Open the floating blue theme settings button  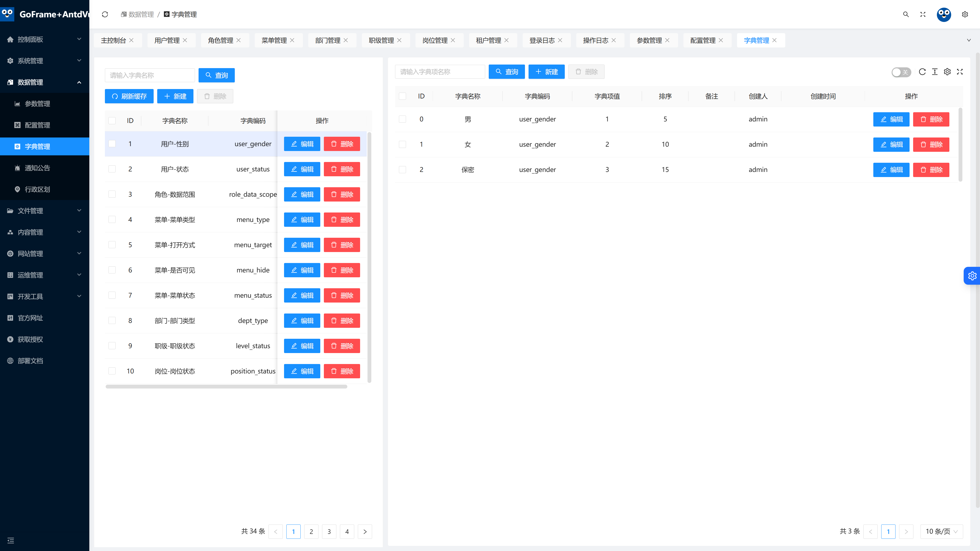coord(972,276)
